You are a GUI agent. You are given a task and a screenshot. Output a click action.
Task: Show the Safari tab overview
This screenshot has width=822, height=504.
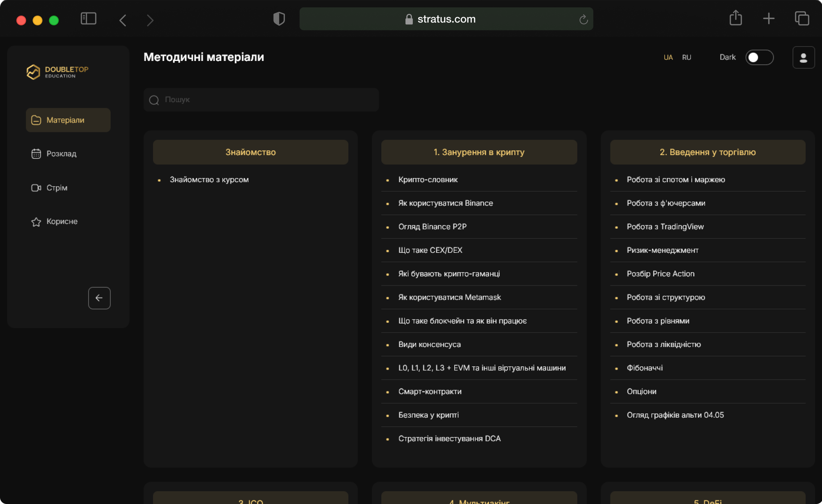(802, 18)
